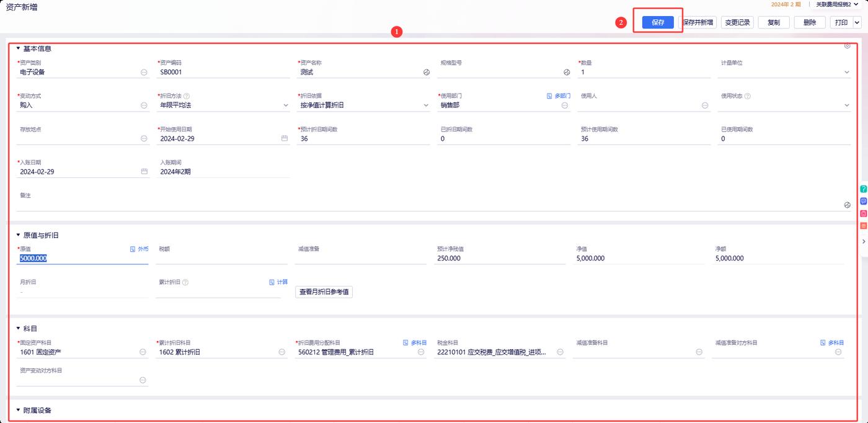This screenshot has height=423, width=868.
Task: Click the round icon in 备注 field
Action: pyautogui.click(x=848, y=205)
